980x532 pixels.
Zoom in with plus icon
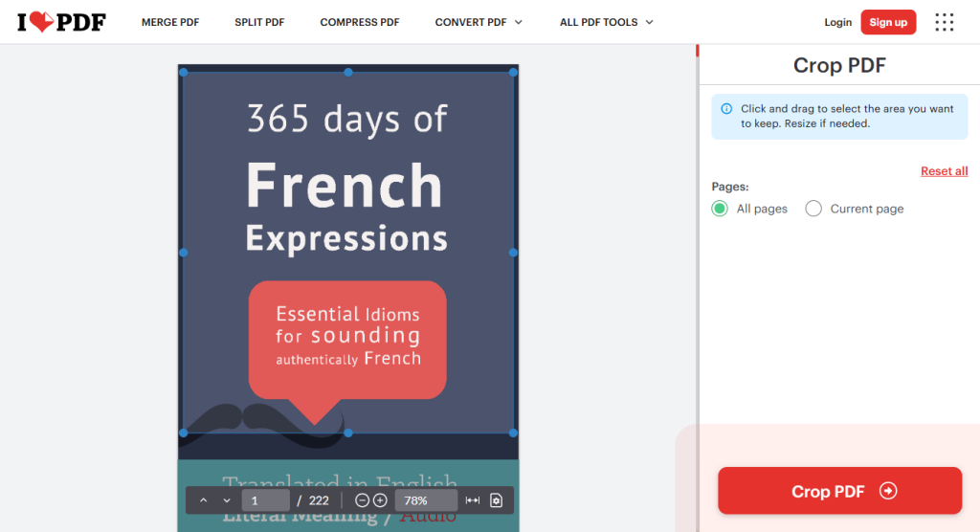[x=380, y=500]
